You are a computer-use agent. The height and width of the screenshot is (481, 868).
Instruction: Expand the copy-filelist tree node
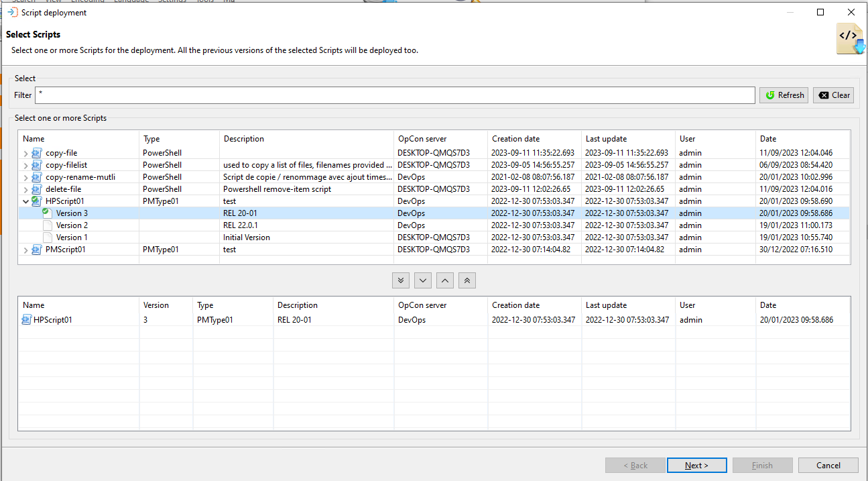pos(25,165)
